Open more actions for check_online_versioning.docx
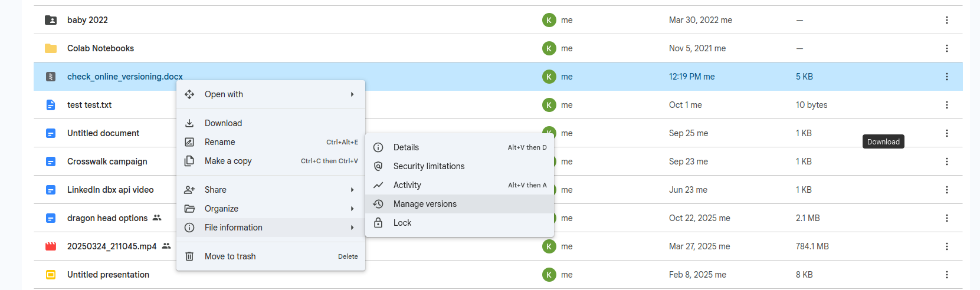The width and height of the screenshot is (980, 290). click(x=947, y=77)
